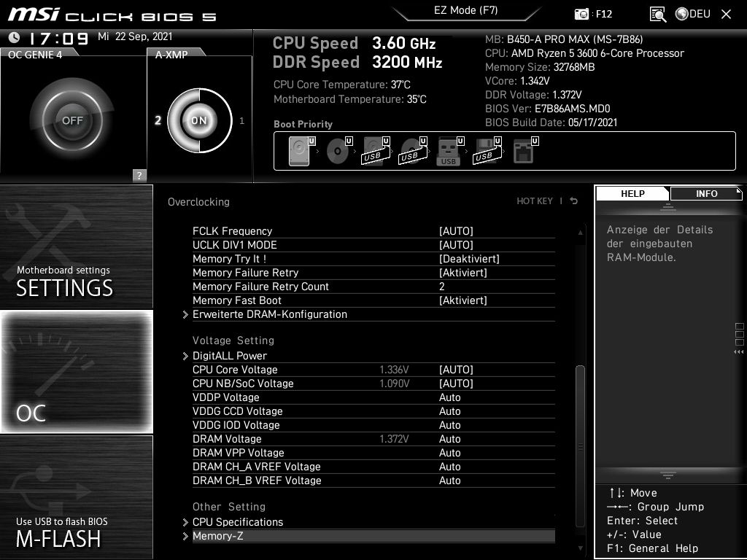Switch to EZ Mode (F7)
Image resolution: width=747 pixels, height=560 pixels.
tap(467, 10)
